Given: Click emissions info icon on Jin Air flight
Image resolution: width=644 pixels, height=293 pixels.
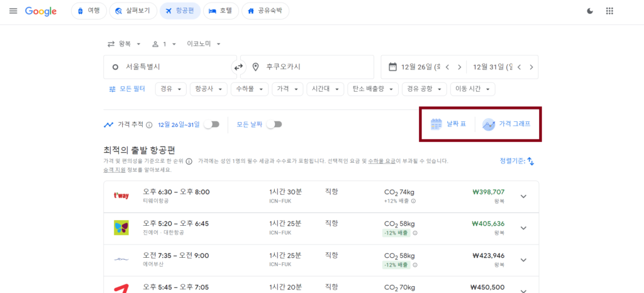Looking at the screenshot, I should [x=415, y=233].
